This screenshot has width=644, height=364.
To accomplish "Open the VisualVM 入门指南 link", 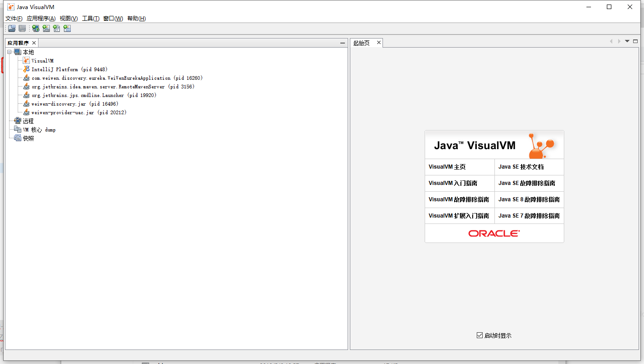I will (453, 183).
